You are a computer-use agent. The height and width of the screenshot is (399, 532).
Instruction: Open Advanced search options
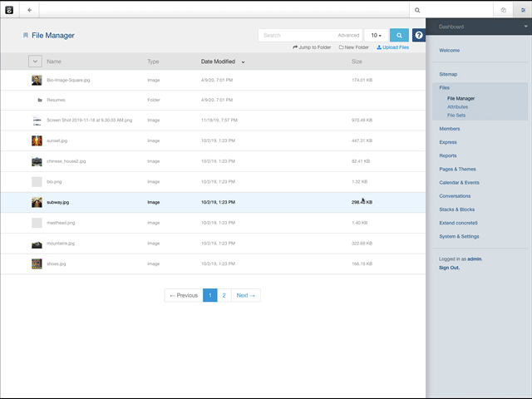348,35
